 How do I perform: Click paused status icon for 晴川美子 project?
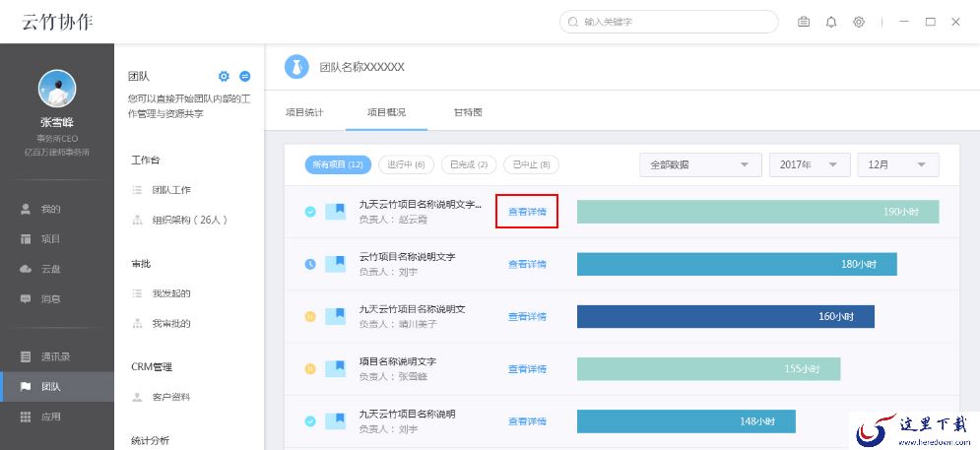(310, 317)
